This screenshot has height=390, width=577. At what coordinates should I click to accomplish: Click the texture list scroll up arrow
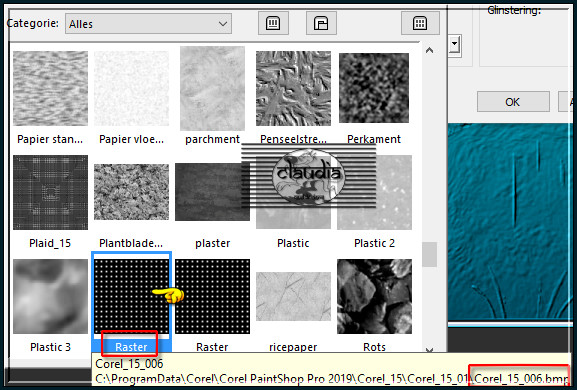coord(429,51)
